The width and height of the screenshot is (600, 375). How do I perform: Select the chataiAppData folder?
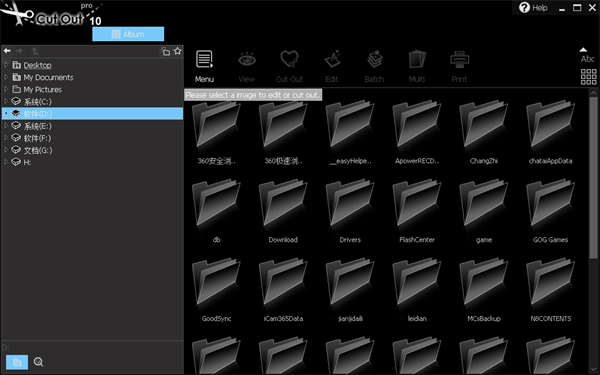click(x=550, y=132)
